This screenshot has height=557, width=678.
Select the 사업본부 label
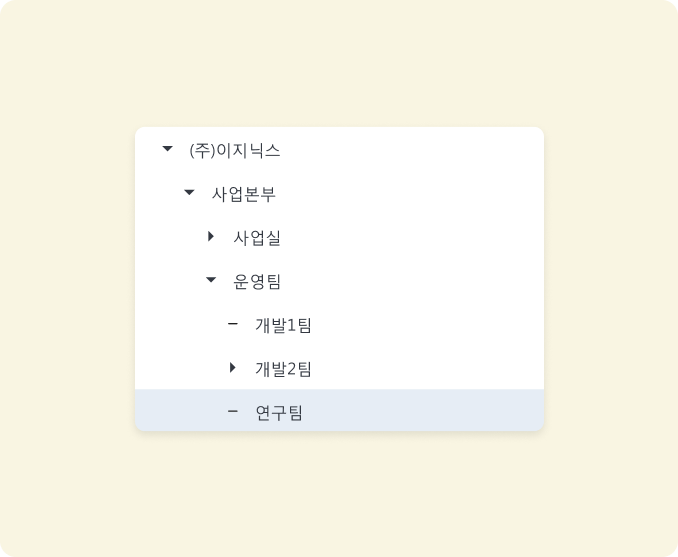[x=243, y=194]
